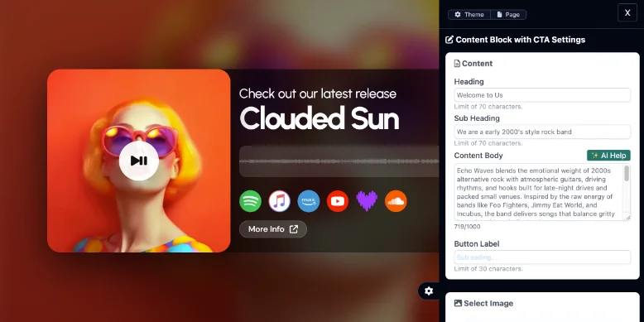644x322 pixels.
Task: Play or pause the Clouded Sun track
Action: pyautogui.click(x=139, y=161)
